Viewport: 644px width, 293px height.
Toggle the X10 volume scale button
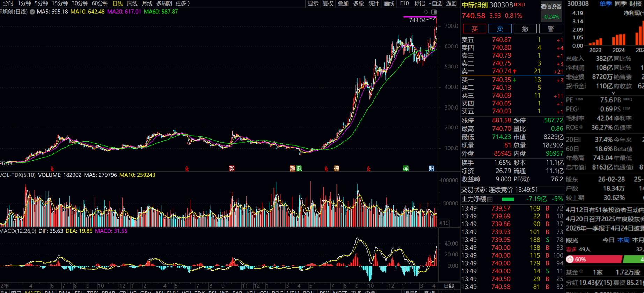(444, 223)
